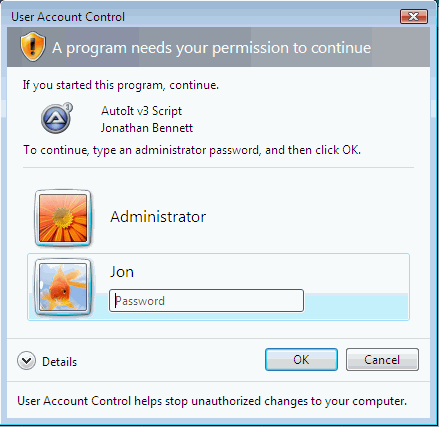
Task: Click the AutoIt v3 Script program name
Action: click(142, 111)
